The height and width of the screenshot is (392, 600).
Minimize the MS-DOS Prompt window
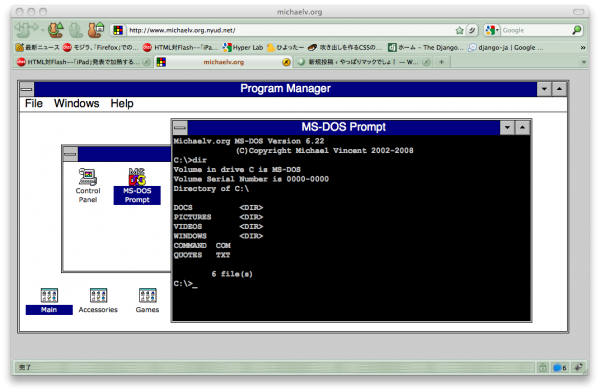(x=507, y=127)
